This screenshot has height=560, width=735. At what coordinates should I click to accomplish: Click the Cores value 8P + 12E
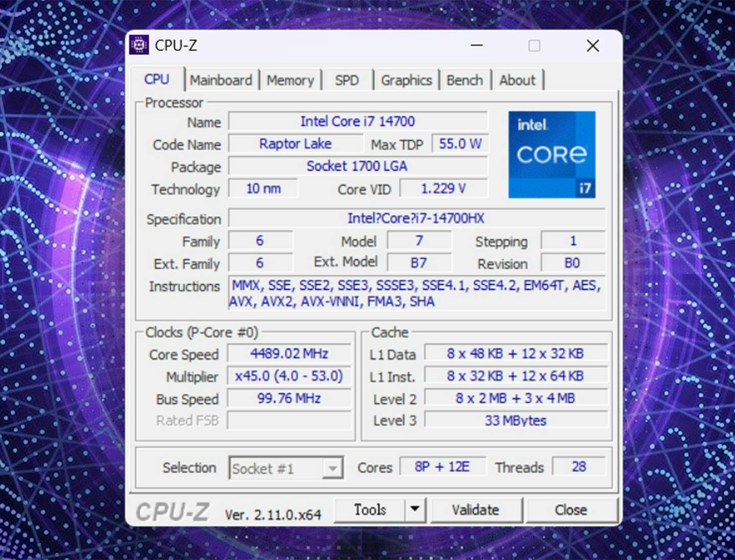(x=443, y=467)
